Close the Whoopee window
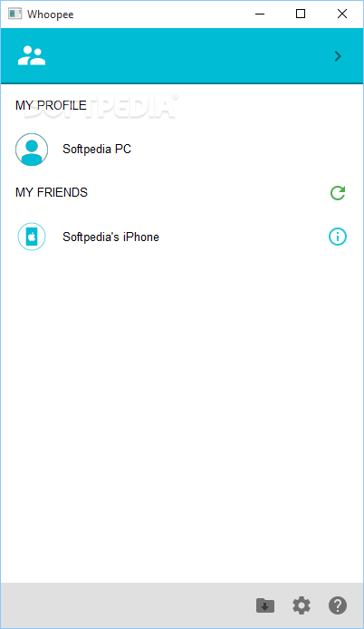364x629 pixels. click(x=342, y=14)
